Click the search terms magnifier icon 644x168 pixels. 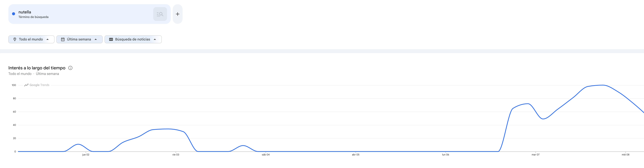click(x=160, y=14)
